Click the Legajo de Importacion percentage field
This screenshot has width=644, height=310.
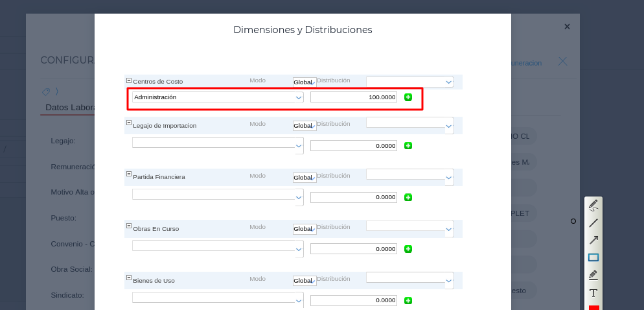[x=353, y=146]
